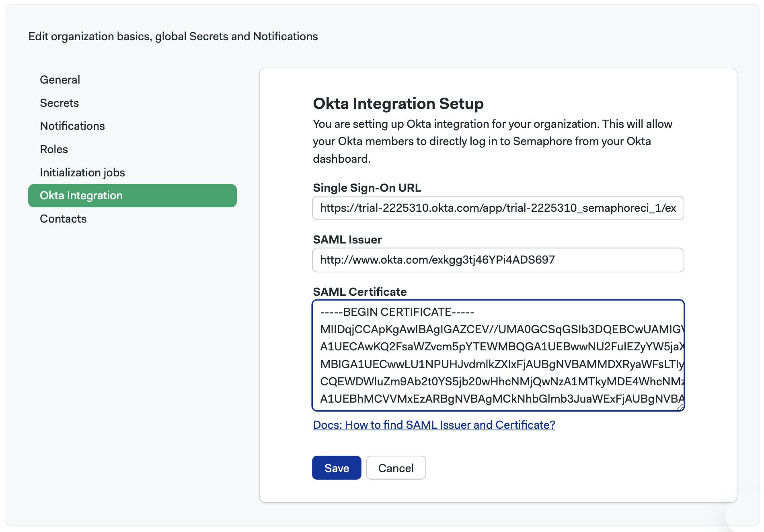Click the BEGIN CERTIFICATE line
Viewport: 764px width, 532px height.
(x=397, y=312)
